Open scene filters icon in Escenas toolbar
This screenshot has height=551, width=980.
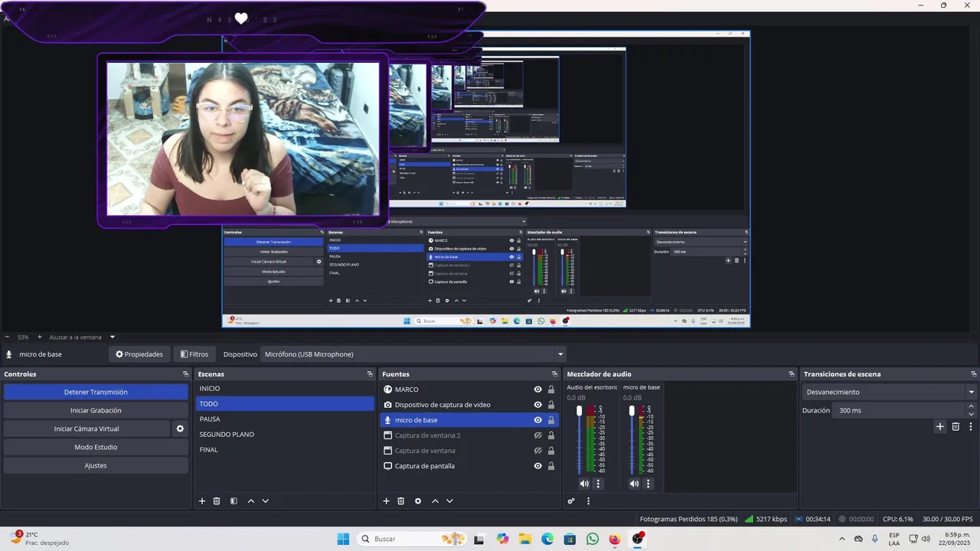pyautogui.click(x=234, y=501)
